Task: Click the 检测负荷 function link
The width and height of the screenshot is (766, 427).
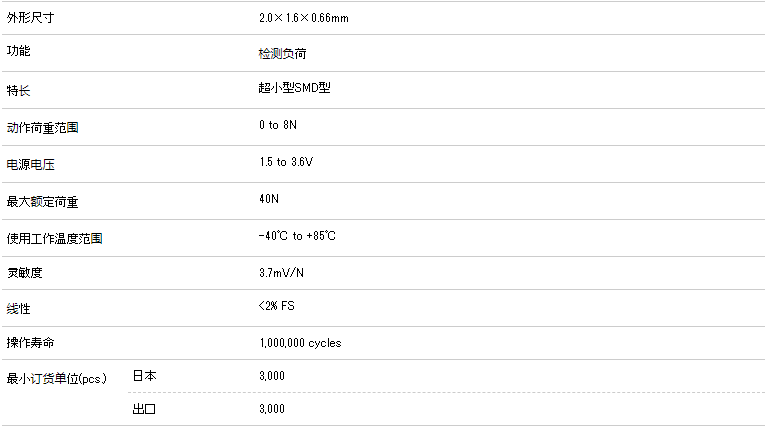Action: pyautogui.click(x=282, y=53)
